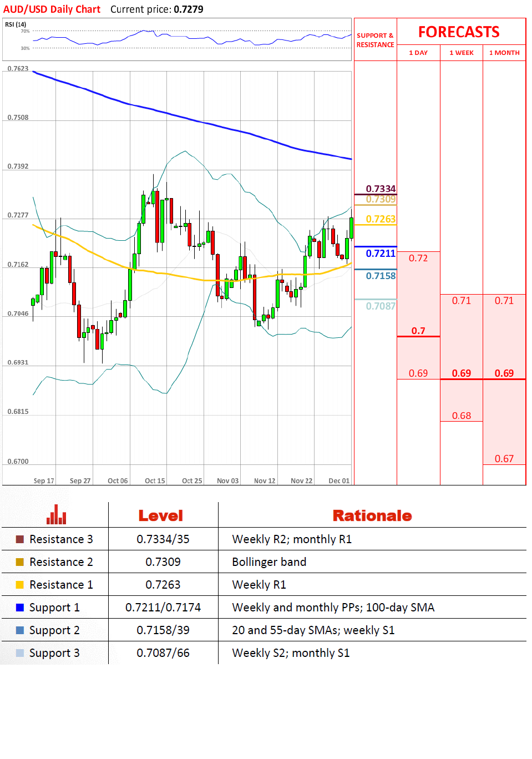Click the 0.7334 resistance level label
This screenshot has height=759, width=532.
click(x=381, y=189)
